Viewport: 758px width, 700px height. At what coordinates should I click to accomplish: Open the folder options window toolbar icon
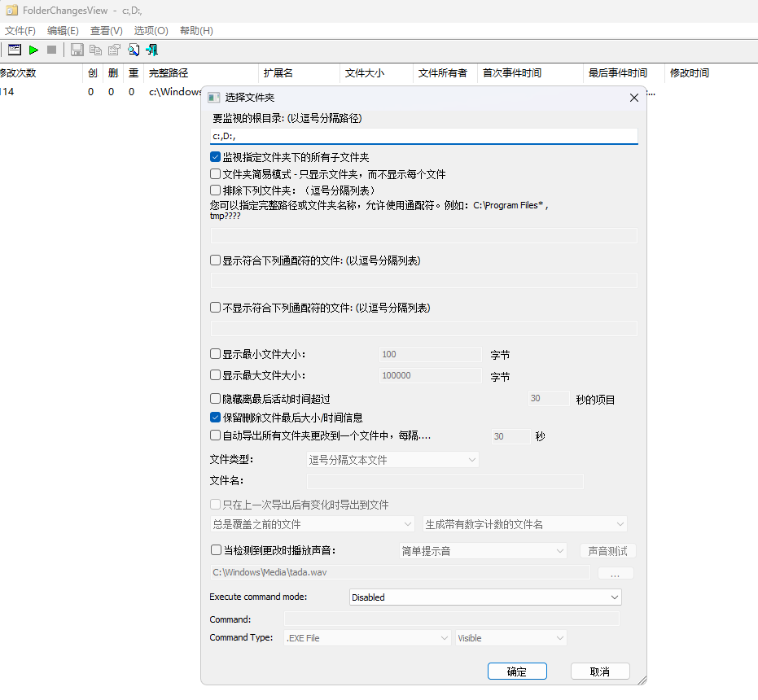(x=14, y=50)
